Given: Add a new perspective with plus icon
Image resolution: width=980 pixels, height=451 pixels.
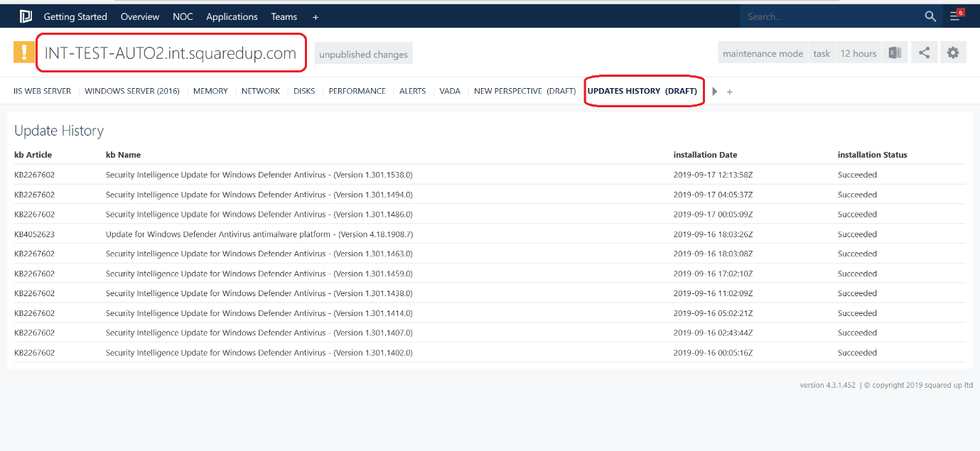Looking at the screenshot, I should pyautogui.click(x=729, y=92).
